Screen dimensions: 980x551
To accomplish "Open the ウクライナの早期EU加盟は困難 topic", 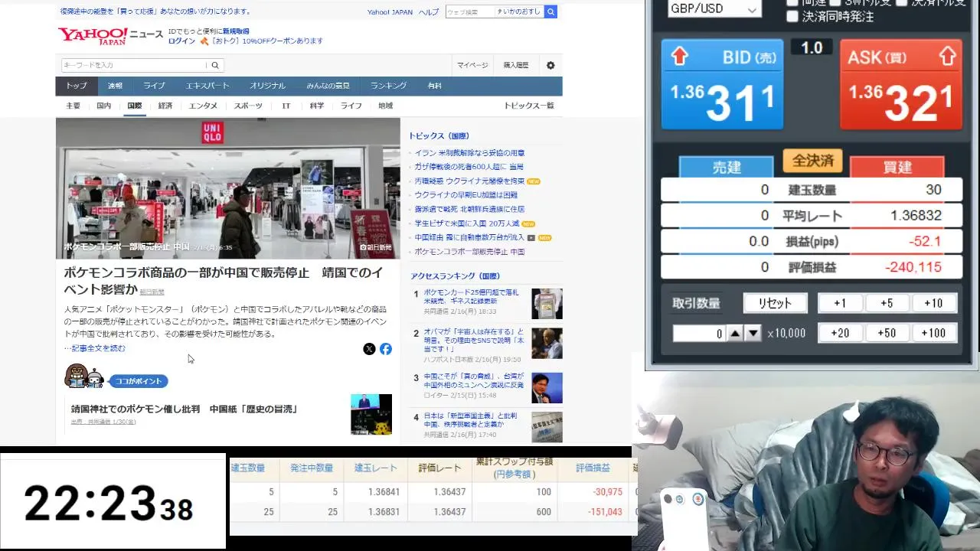I will pos(466,195).
